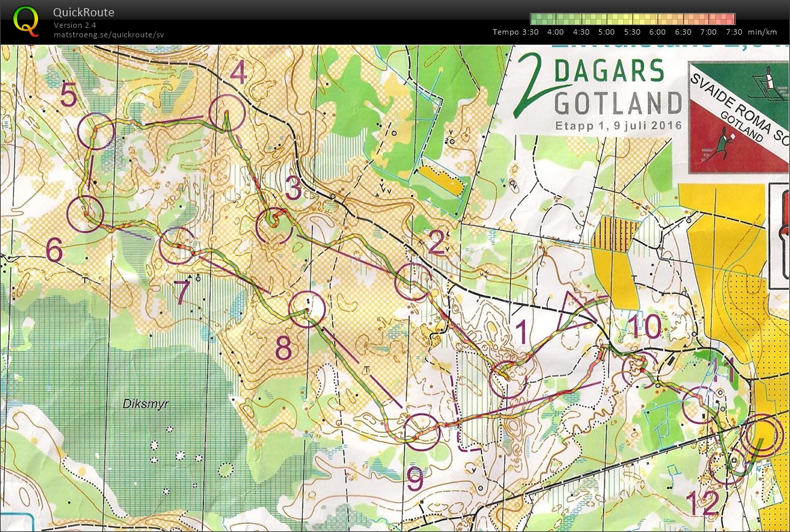Image resolution: width=790 pixels, height=532 pixels.
Task: Open the matstroeng.se/quickroute/sv link
Action: pyautogui.click(x=109, y=35)
